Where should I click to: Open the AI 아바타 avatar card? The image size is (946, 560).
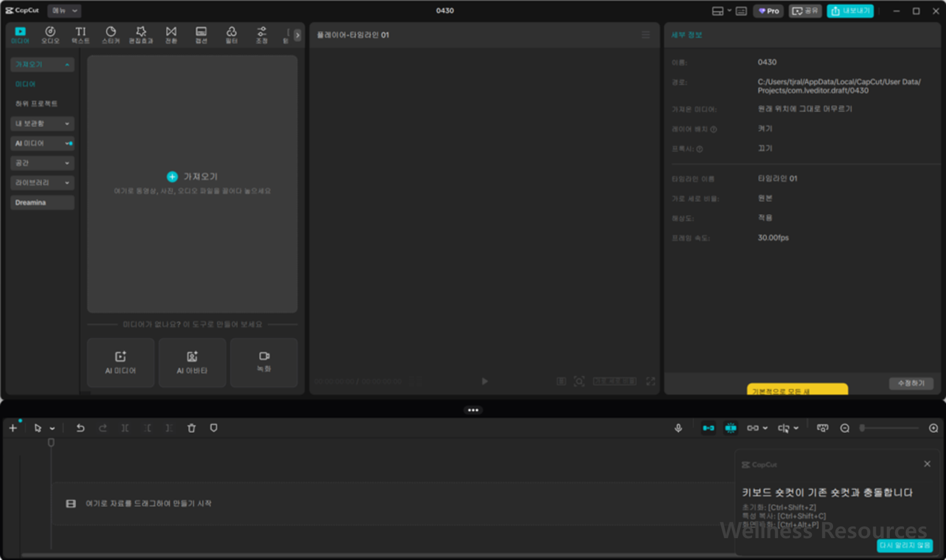pos(192,362)
